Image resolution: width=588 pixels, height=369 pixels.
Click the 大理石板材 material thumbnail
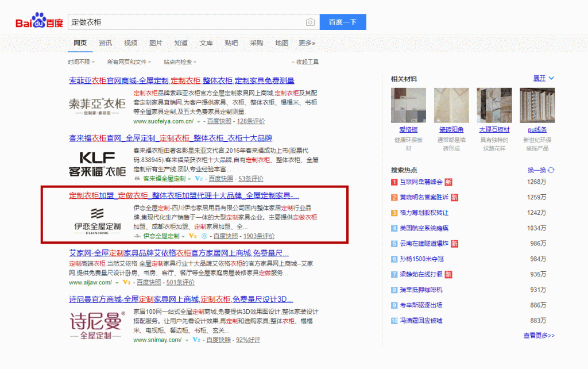click(494, 106)
